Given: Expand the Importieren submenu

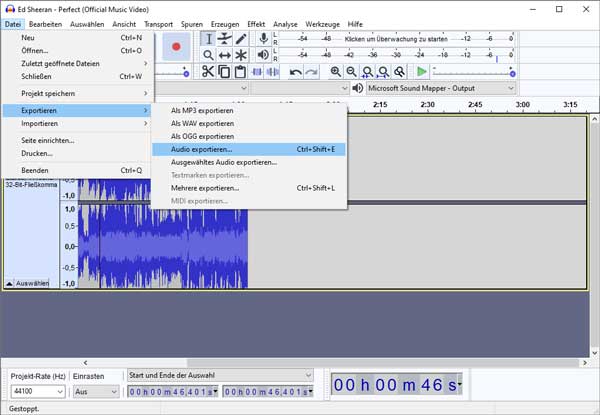Looking at the screenshot, I should (77, 124).
